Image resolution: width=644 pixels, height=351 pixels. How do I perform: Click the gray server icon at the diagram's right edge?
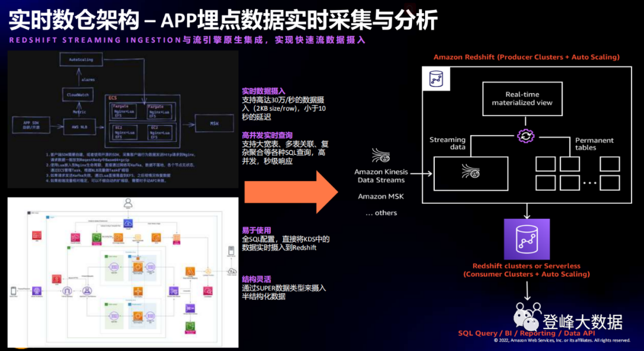231,250
